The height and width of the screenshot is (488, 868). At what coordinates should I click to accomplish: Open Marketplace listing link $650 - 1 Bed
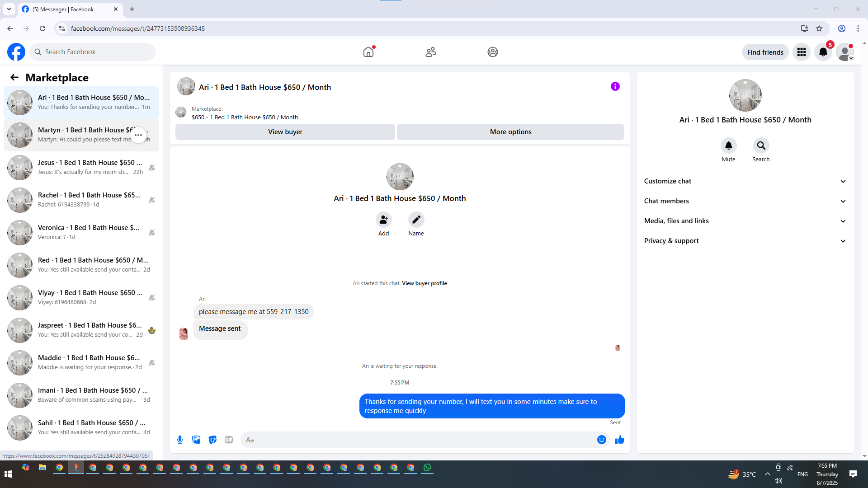tap(245, 117)
